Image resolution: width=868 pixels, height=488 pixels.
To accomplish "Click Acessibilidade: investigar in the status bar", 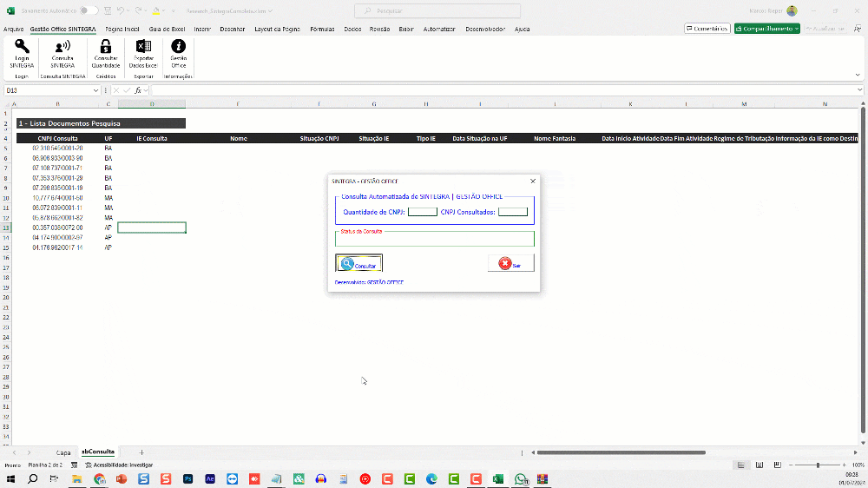I will [x=118, y=465].
